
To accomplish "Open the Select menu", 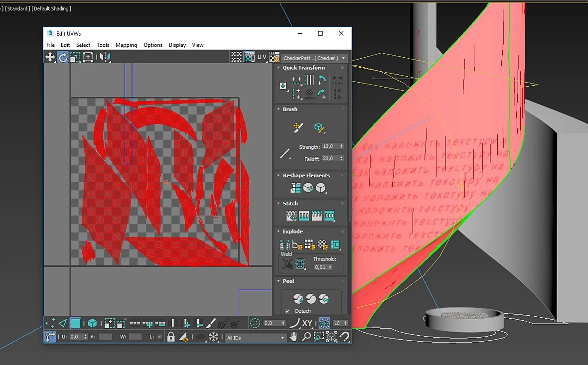I will click(x=83, y=45).
